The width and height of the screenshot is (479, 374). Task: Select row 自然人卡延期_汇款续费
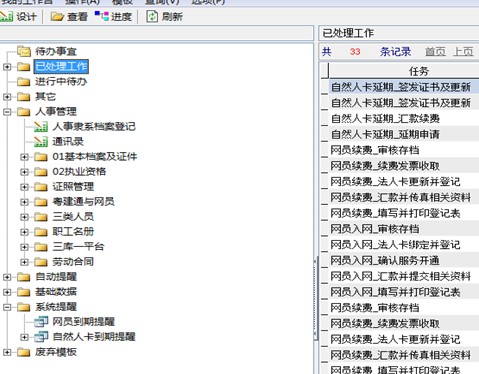pos(400,118)
